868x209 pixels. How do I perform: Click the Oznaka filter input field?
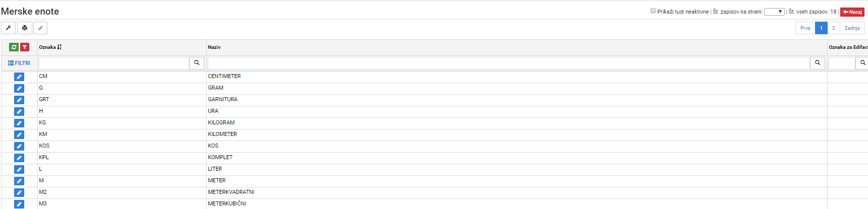pos(114,63)
